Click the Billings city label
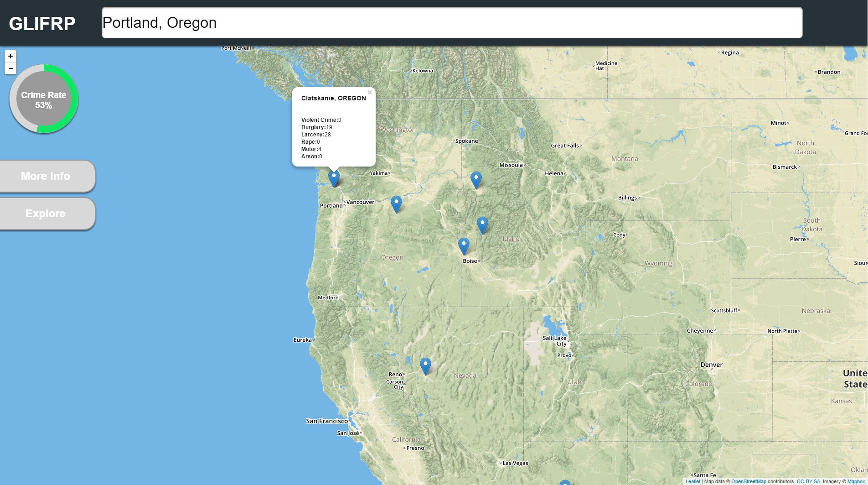 tap(627, 198)
